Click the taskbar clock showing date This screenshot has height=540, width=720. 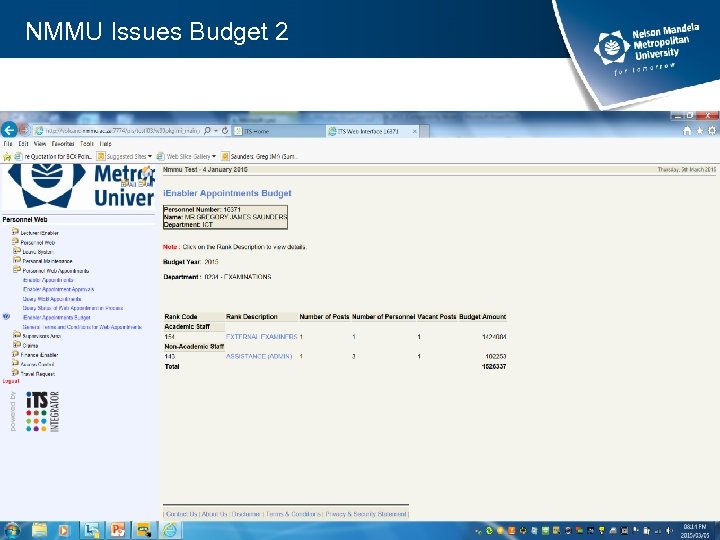pyautogui.click(x=694, y=531)
